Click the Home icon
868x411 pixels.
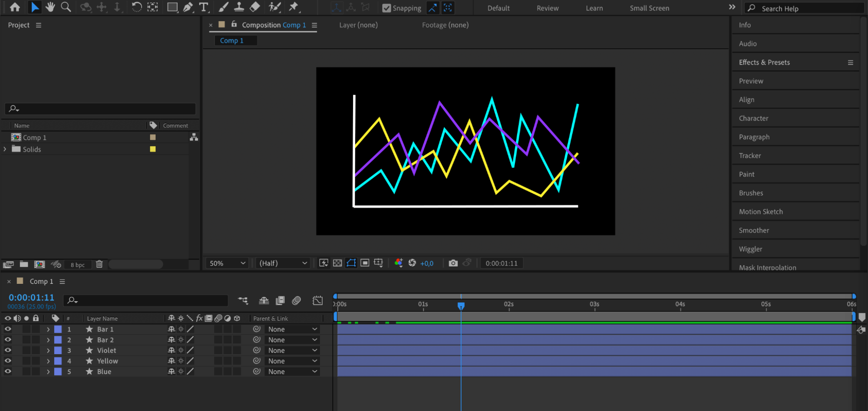coord(15,7)
